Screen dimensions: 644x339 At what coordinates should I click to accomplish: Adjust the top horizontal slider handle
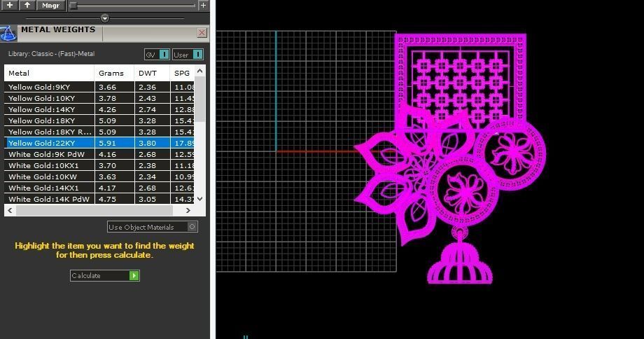pos(73,6)
